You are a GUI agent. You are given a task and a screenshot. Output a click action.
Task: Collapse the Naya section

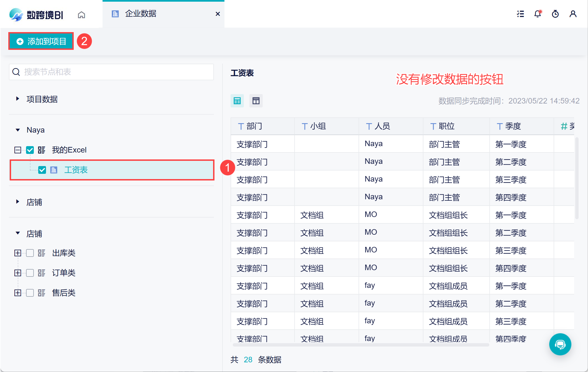(18, 130)
